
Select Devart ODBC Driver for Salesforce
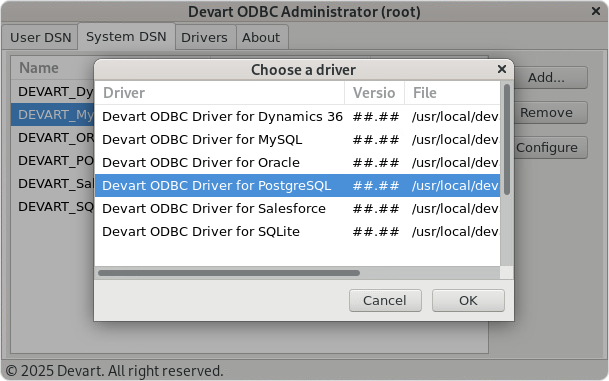pyautogui.click(x=298, y=209)
